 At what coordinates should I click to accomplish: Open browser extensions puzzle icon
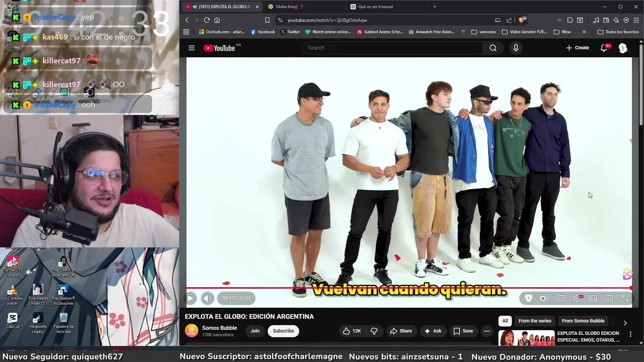point(570,20)
